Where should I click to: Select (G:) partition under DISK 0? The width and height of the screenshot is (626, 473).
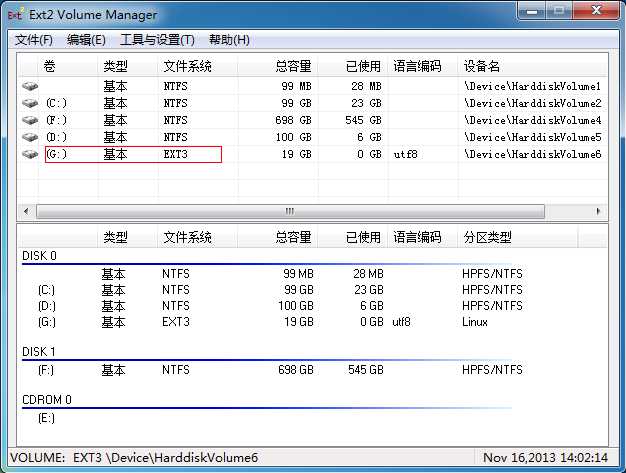pyautogui.click(x=47, y=322)
